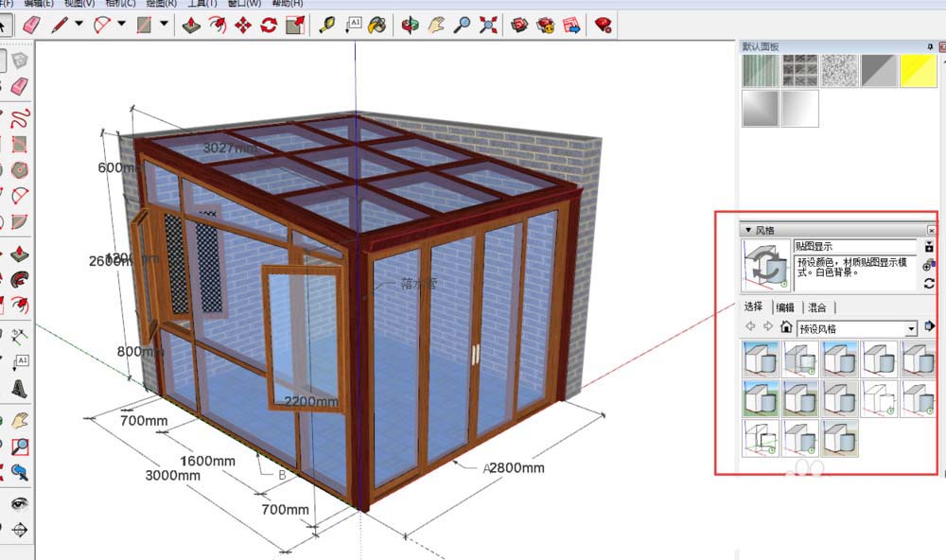This screenshot has height=560, width=946.
Task: Click the current style preview thumbnail
Action: (765, 265)
